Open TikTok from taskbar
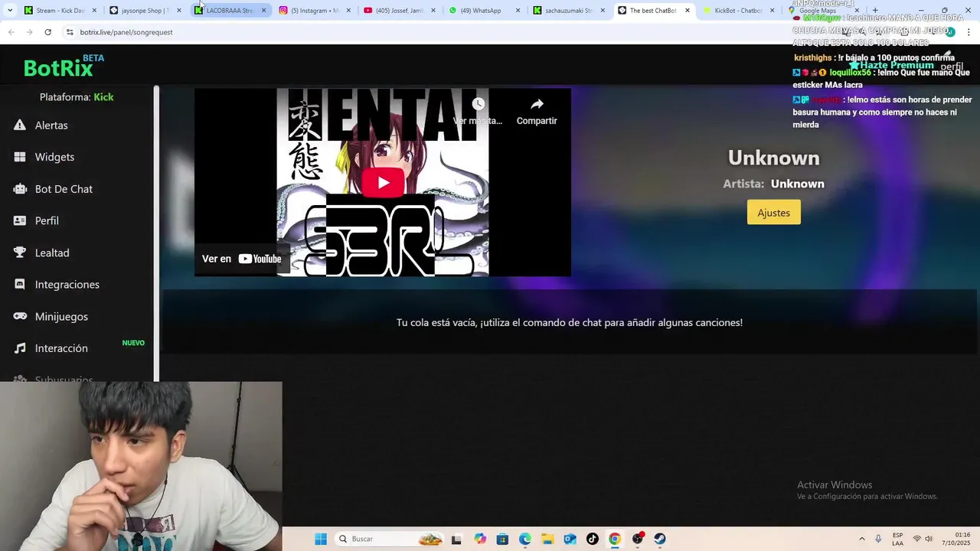The image size is (980, 551). (592, 539)
